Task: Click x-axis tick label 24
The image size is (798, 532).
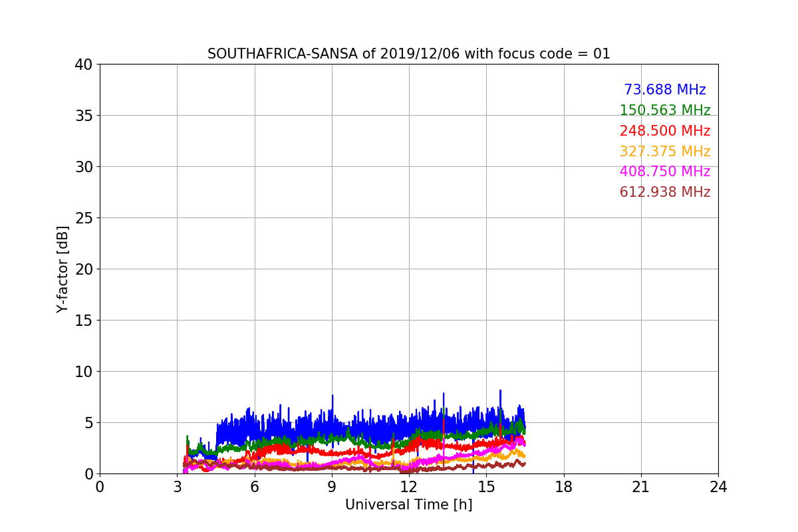Action: 718,487
